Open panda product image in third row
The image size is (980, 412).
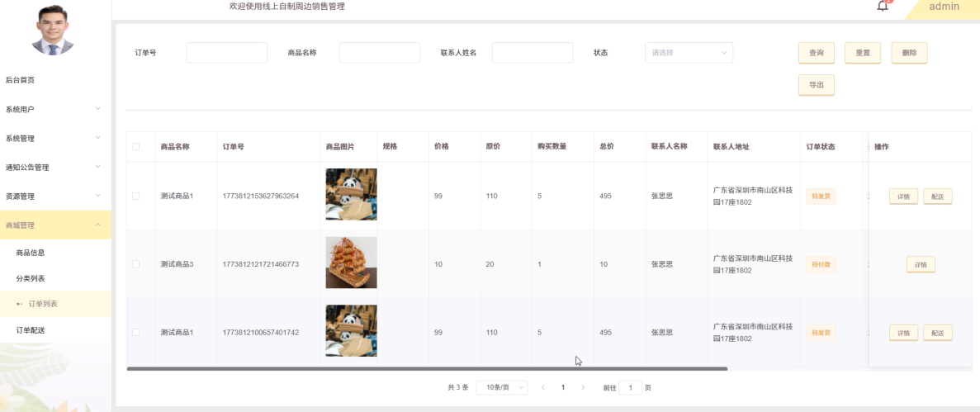pos(351,331)
